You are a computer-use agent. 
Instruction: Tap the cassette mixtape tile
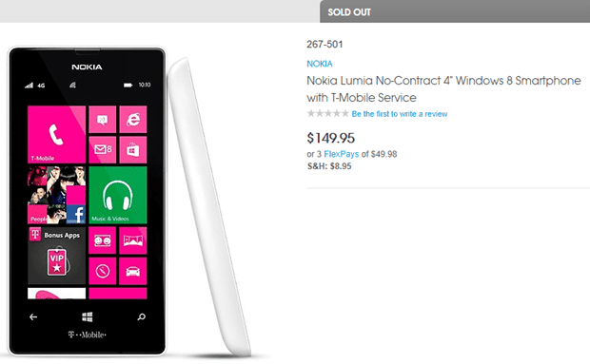click(103, 240)
